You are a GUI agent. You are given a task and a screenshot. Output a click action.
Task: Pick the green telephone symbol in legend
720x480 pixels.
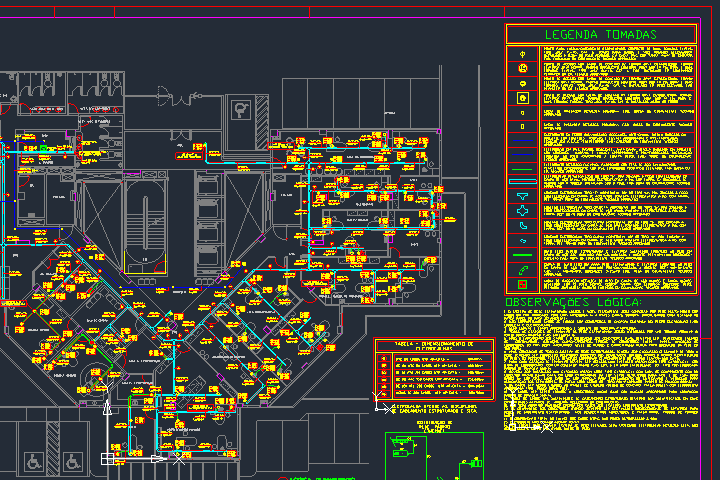(522, 270)
